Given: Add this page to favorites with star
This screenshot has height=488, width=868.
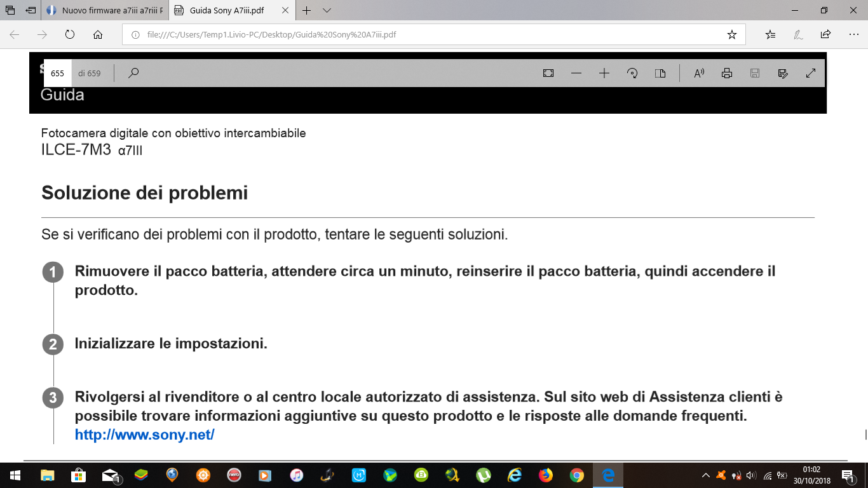Looking at the screenshot, I should (732, 34).
